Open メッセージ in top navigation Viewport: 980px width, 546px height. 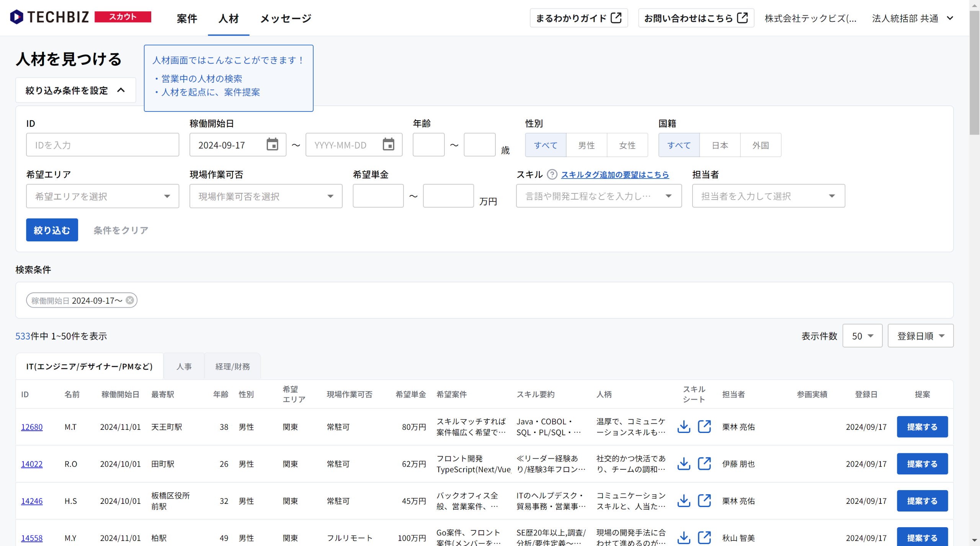[x=286, y=18]
